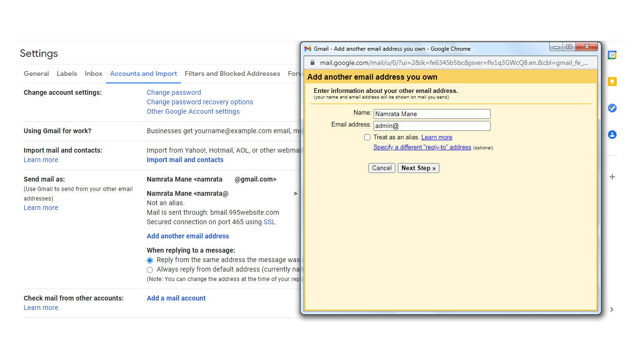
Task: Select Always reply from default address option
Action: click(150, 270)
